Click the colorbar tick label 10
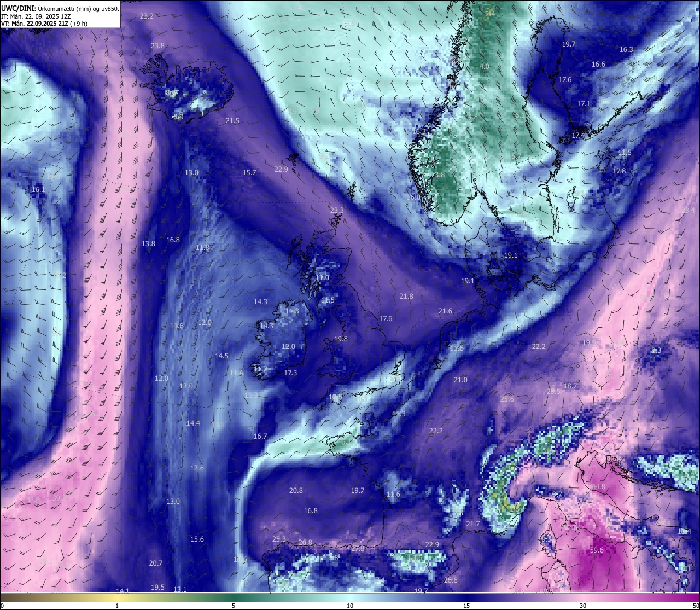700x610 pixels. pos(350,606)
